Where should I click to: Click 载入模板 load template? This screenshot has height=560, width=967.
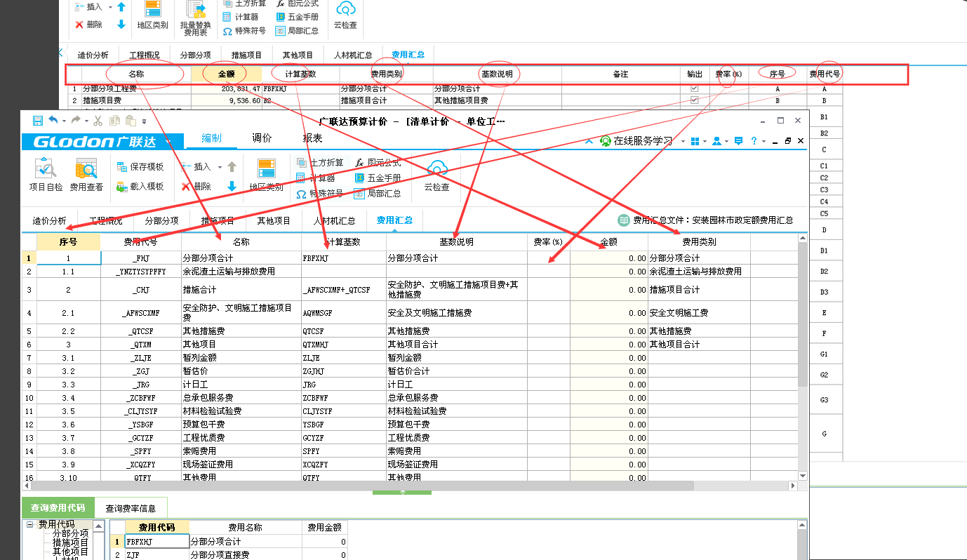pos(140,187)
